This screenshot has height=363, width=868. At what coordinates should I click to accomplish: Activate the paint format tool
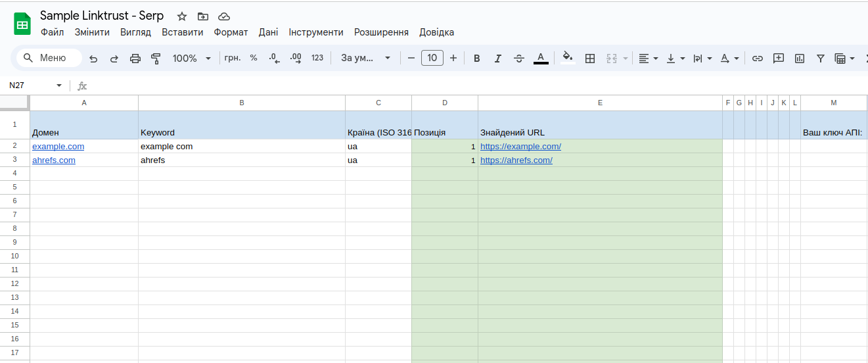(x=156, y=59)
